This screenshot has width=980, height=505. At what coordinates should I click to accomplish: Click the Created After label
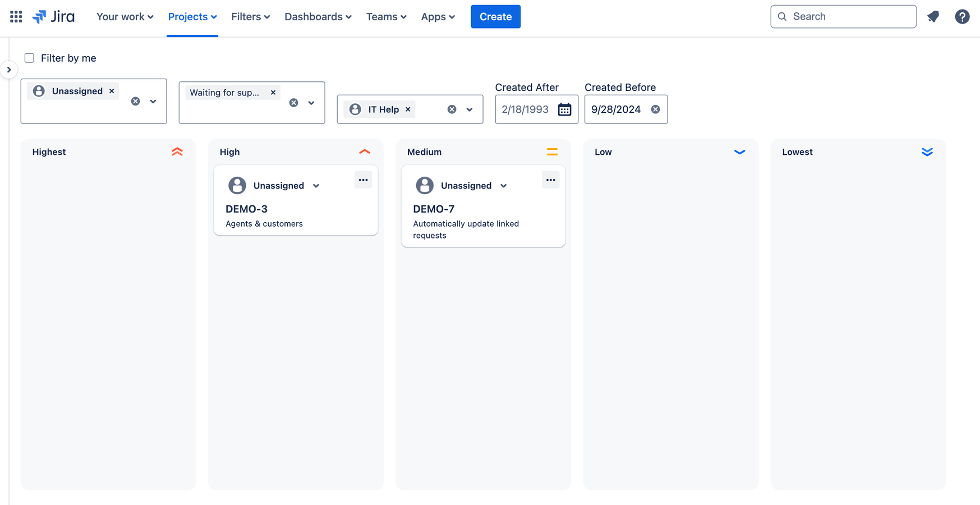coord(527,88)
